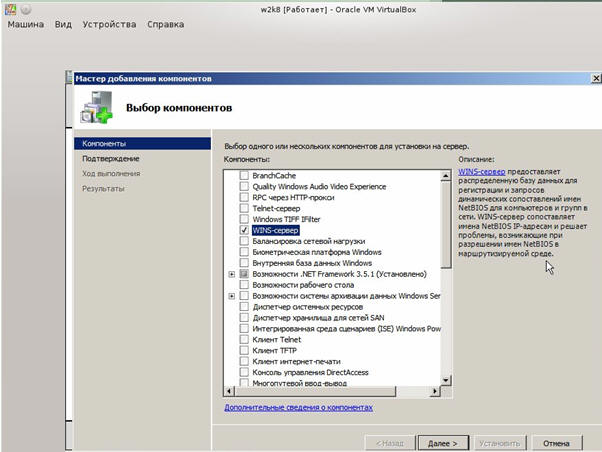The image size is (602, 452).
Task: Select the WINS-сервер list label
Action: point(275,230)
